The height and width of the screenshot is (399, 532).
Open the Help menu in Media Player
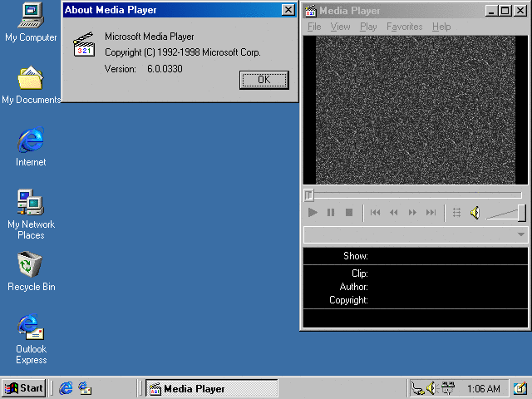(441, 27)
